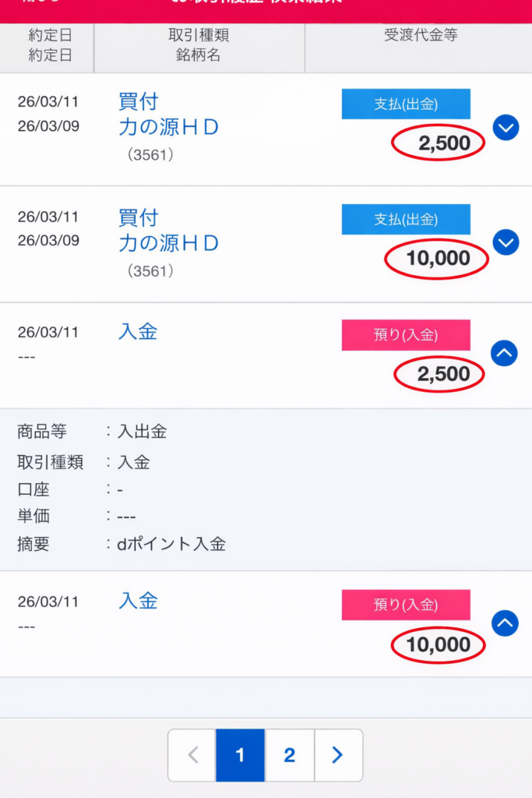The width and height of the screenshot is (532, 798).
Task: Expand details for the 2,500 買付 row
Action: (x=506, y=127)
